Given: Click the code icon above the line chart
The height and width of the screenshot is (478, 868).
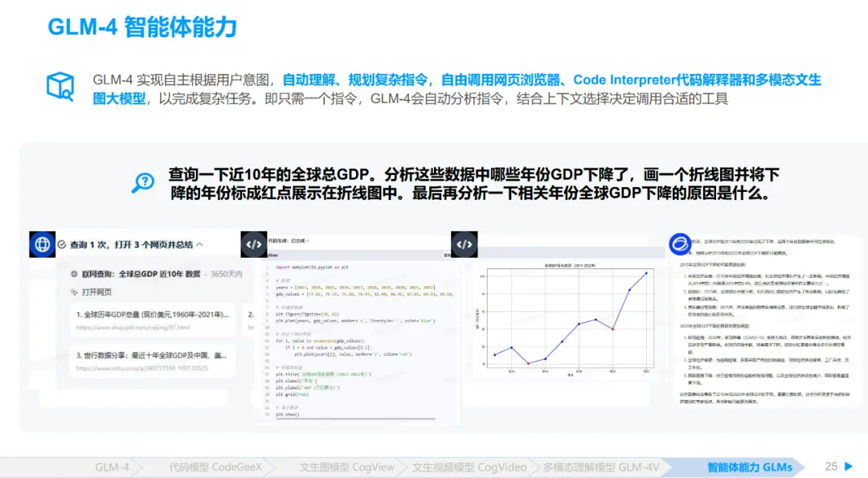Looking at the screenshot, I should (x=464, y=244).
